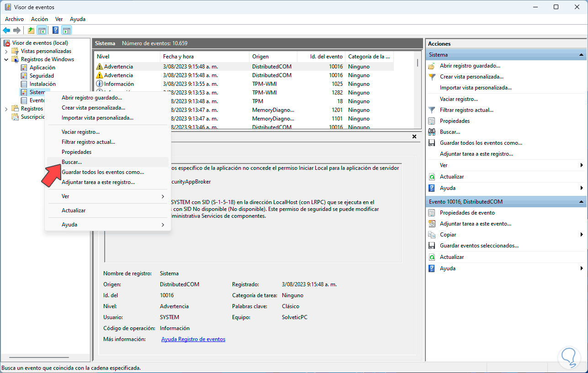This screenshot has height=373, width=588.
Task: Open the Ver menu in the menu bar
Action: tap(59, 19)
